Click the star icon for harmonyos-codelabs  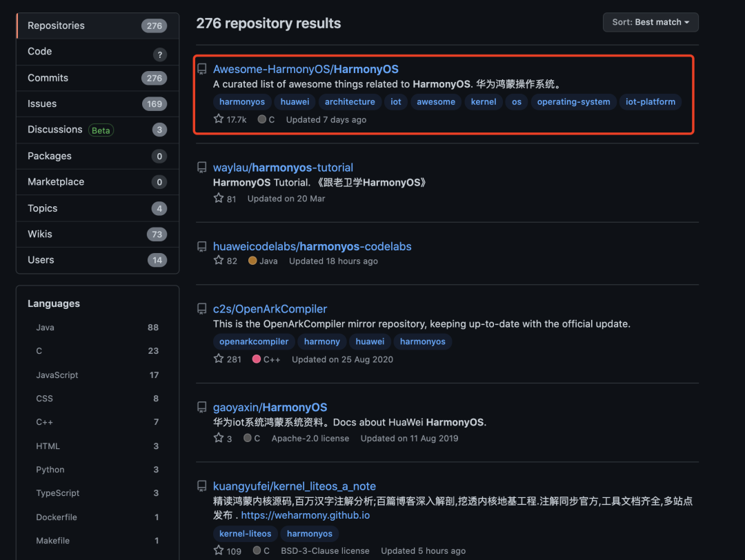(219, 260)
